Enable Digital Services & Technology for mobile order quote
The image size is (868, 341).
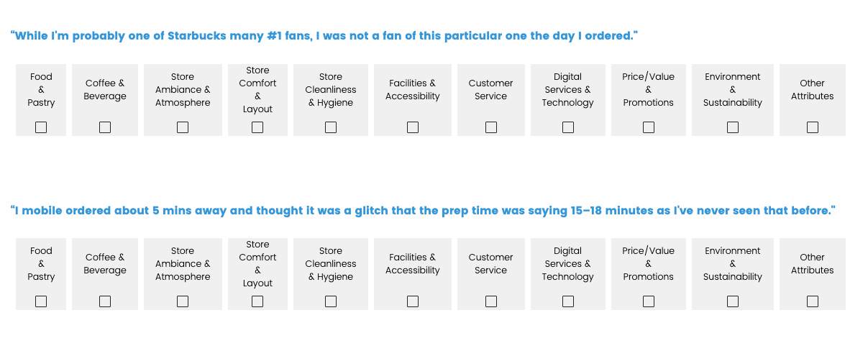568,301
